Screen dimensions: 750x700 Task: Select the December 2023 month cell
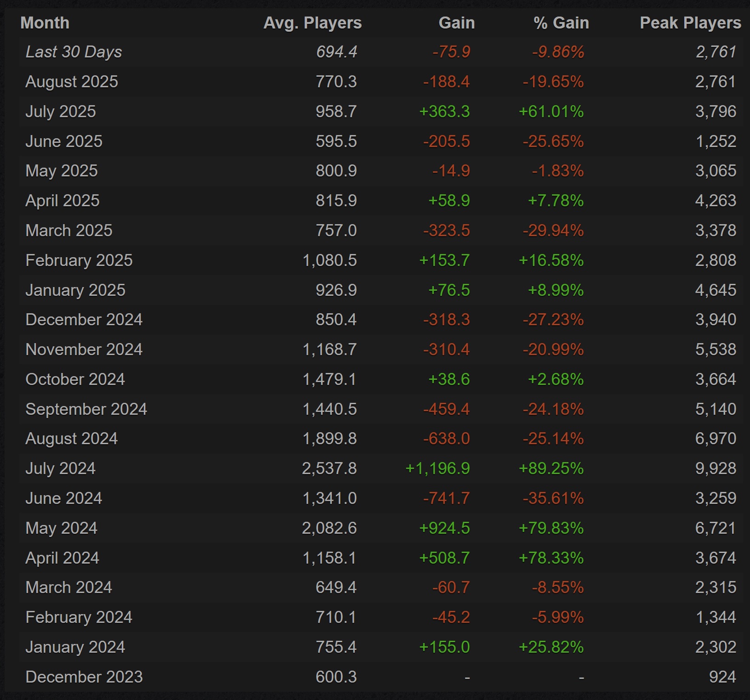click(84, 677)
